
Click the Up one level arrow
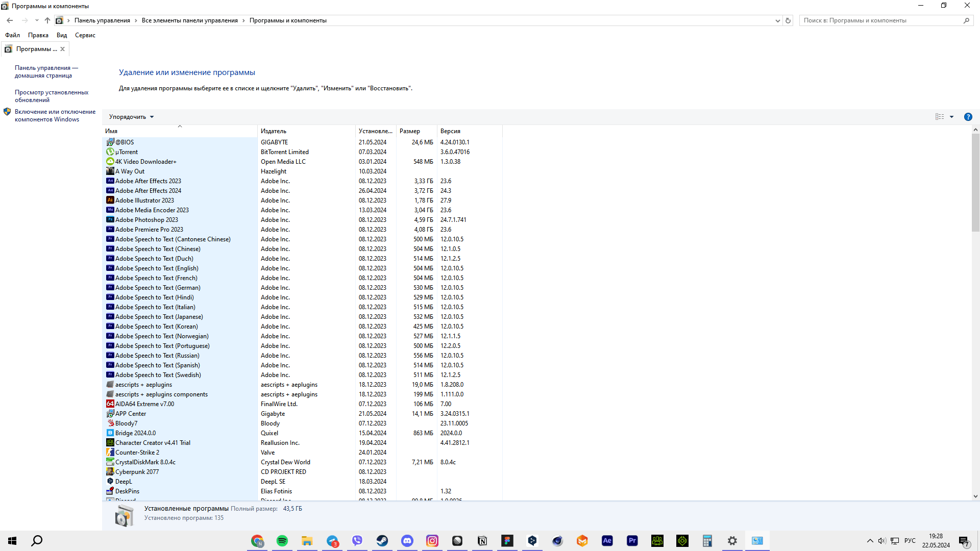click(x=47, y=20)
